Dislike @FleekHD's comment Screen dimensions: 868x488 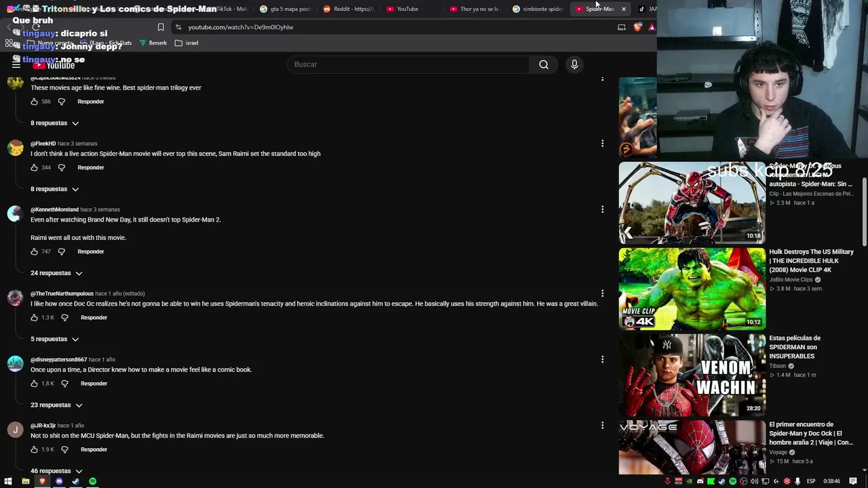click(61, 167)
